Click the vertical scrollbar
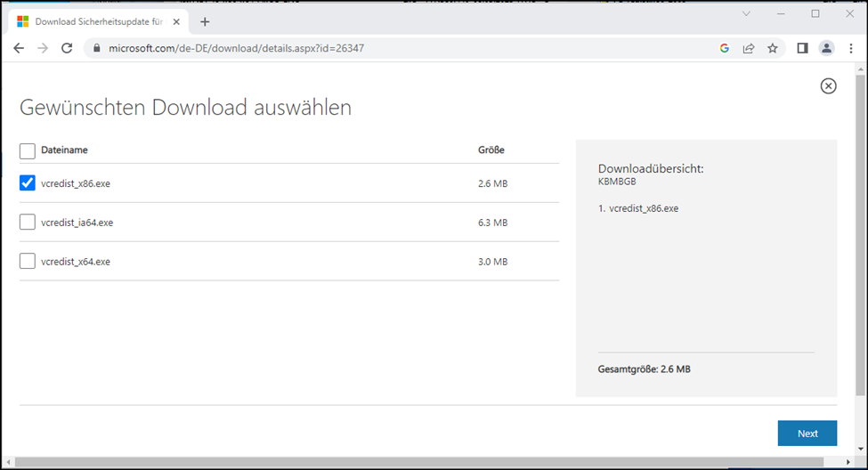Screen dimensions: 868x470 860,235
